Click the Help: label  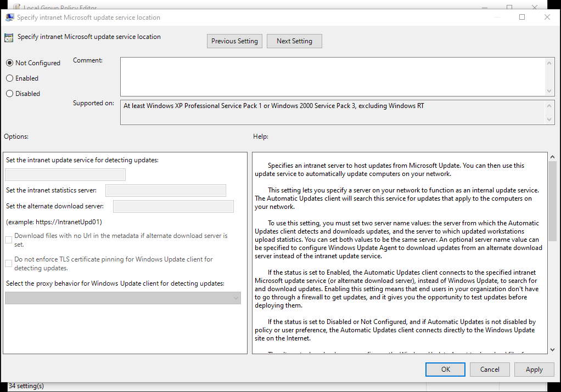tap(260, 137)
